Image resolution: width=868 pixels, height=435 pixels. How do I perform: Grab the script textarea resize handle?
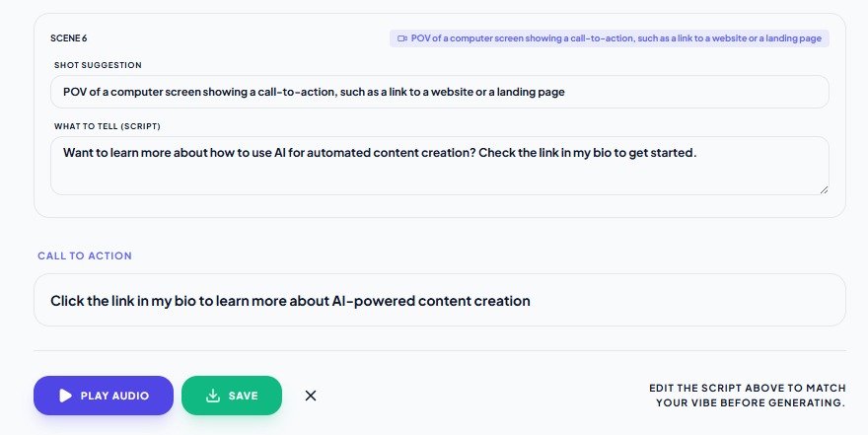point(824,189)
